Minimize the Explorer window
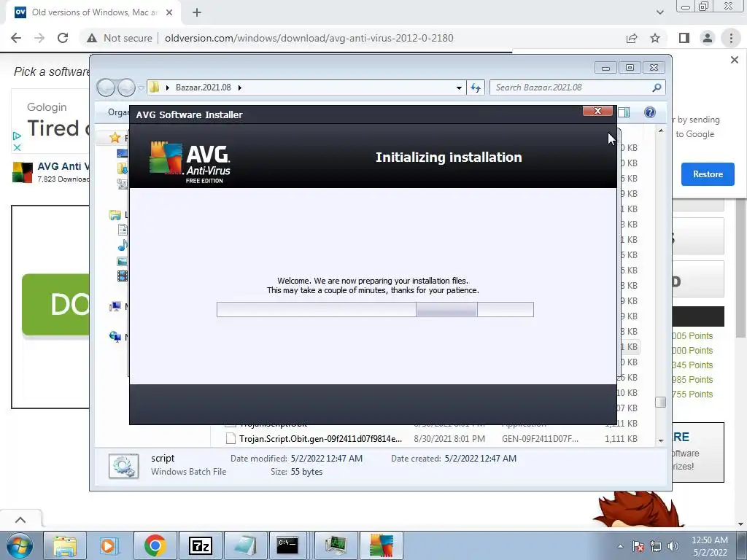 point(605,68)
